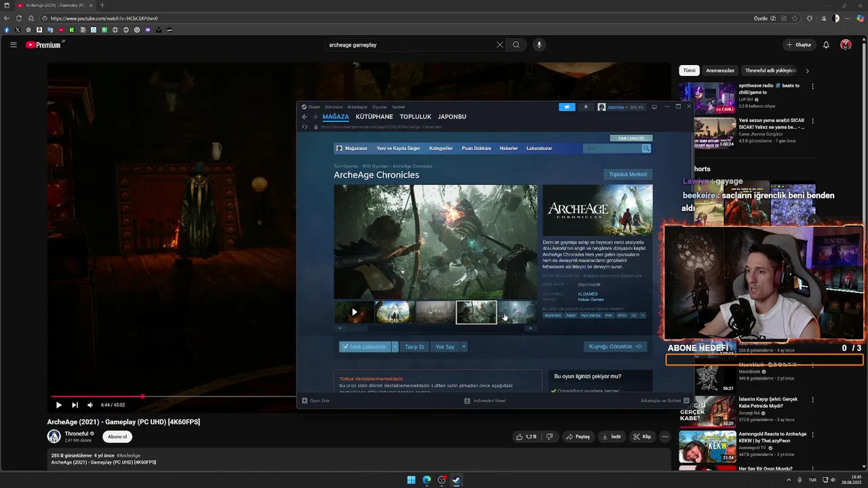Reload the Steam store page
The image size is (868, 488).
304,127
